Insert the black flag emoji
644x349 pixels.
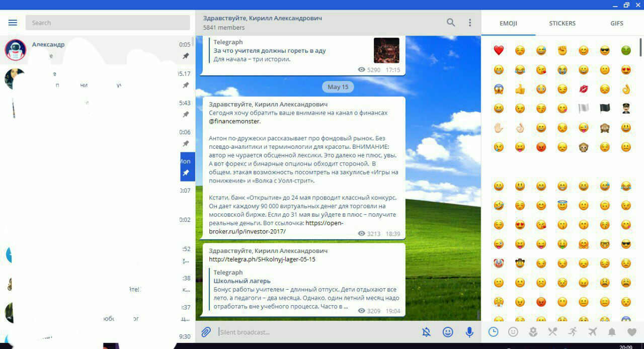pyautogui.click(x=605, y=108)
